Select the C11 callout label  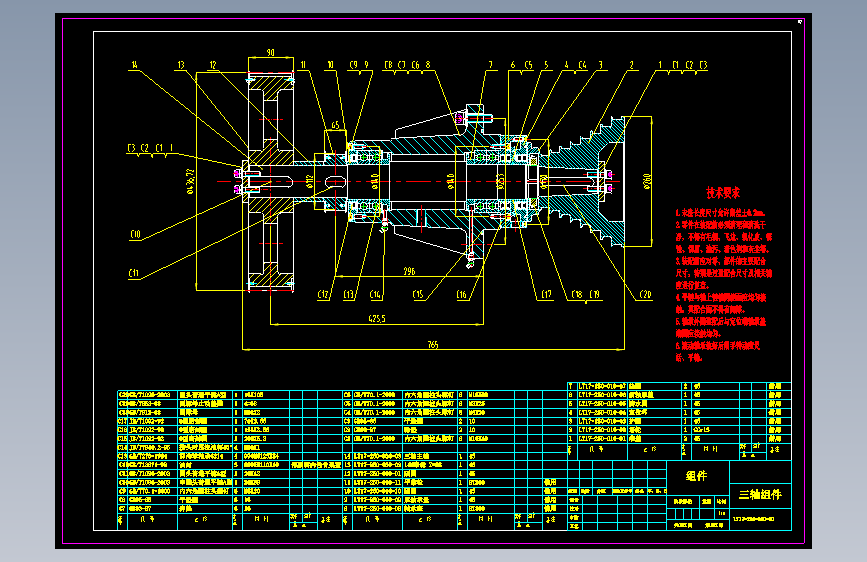point(134,273)
